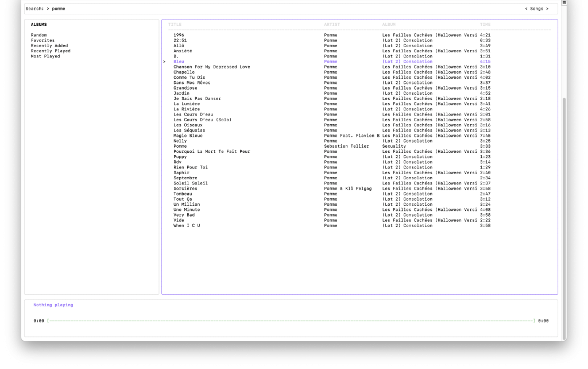This screenshot has height=369, width=588.
Task: Click the window's vertical scrollbar
Action: pyautogui.click(x=564, y=172)
